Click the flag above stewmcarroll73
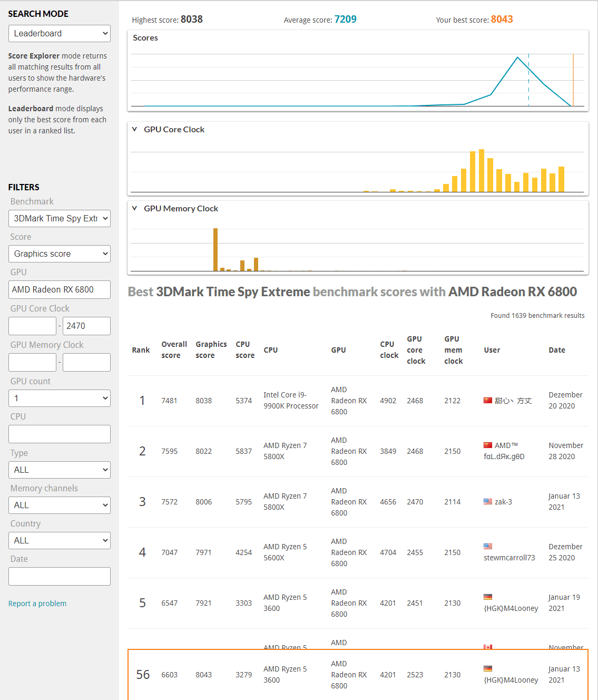The image size is (598, 700). coord(488,546)
